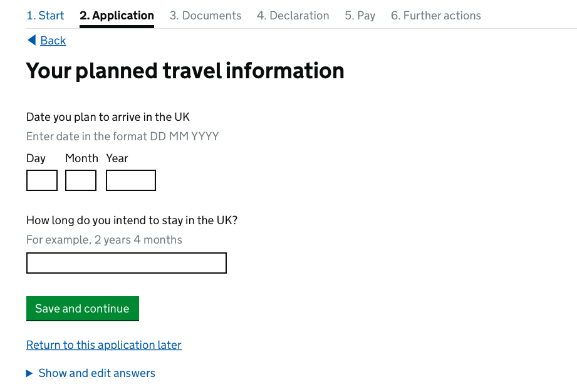Screen dimensions: 577x392
Task: Open Return to this application later link
Action: tap(104, 345)
